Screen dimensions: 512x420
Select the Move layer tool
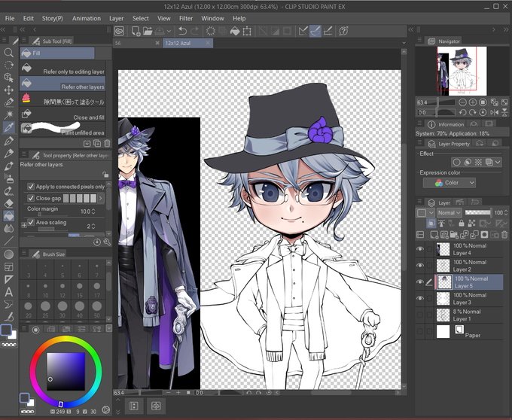[x=9, y=90]
